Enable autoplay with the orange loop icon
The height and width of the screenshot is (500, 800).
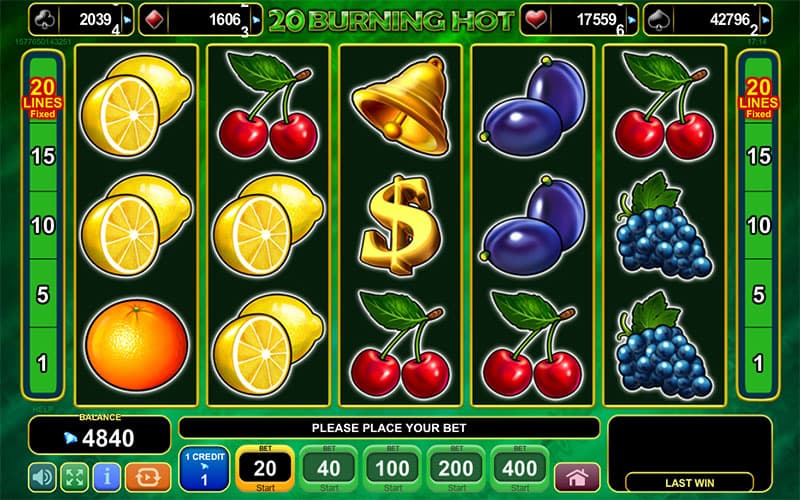[147, 478]
